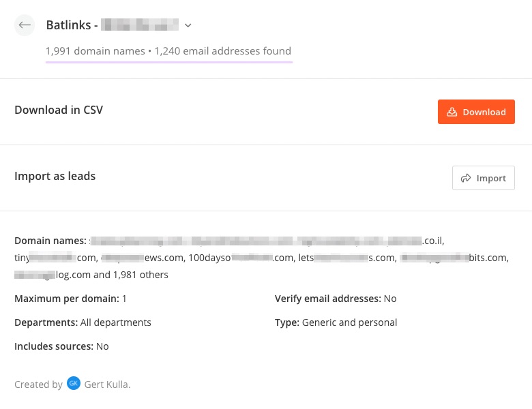Click the GK avatar circle
Image resolution: width=532 pixels, height=409 pixels.
(x=74, y=383)
